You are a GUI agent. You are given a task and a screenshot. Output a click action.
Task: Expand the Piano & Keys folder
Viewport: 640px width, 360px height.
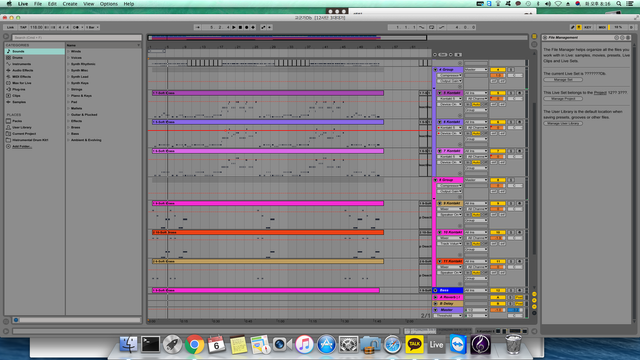click(x=69, y=96)
